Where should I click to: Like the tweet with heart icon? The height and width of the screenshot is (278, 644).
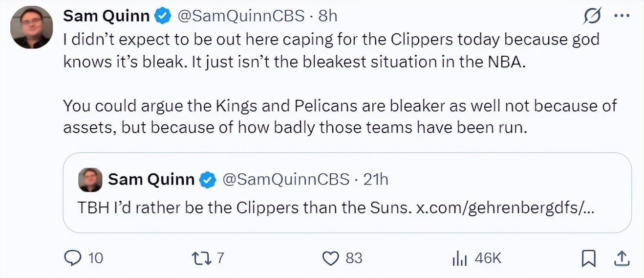(x=332, y=258)
